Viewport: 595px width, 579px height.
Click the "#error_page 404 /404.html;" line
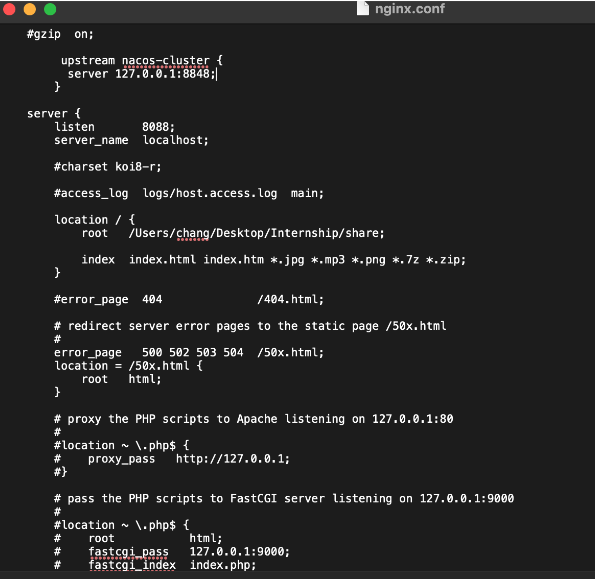[189, 299]
